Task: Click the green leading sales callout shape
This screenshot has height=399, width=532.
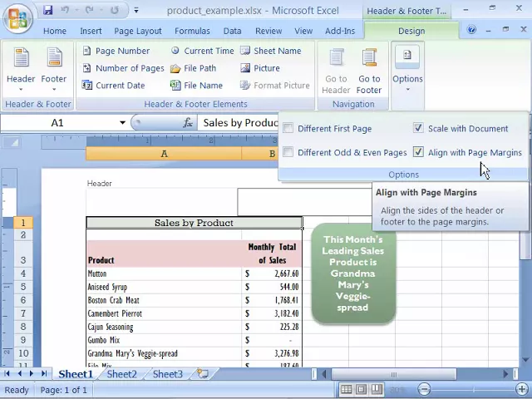Action: [353, 273]
